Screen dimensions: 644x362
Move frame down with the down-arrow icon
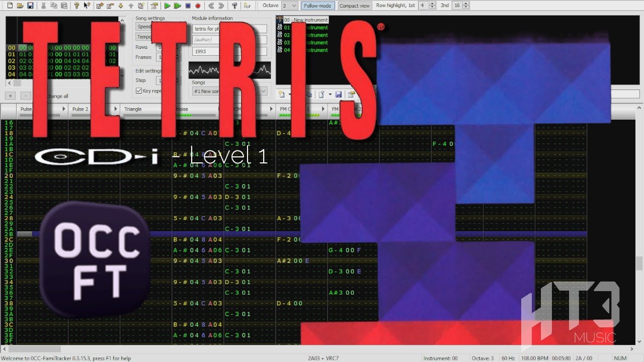click(120, 6)
